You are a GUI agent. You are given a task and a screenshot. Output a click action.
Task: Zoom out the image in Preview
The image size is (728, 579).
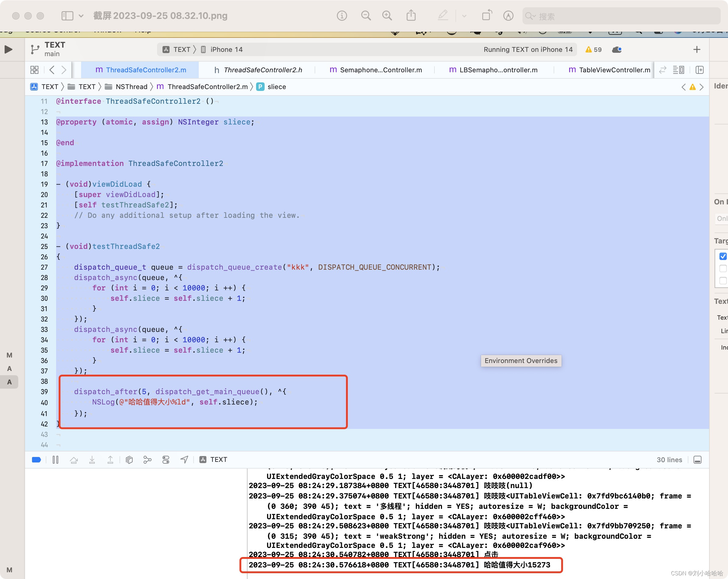[x=366, y=16]
